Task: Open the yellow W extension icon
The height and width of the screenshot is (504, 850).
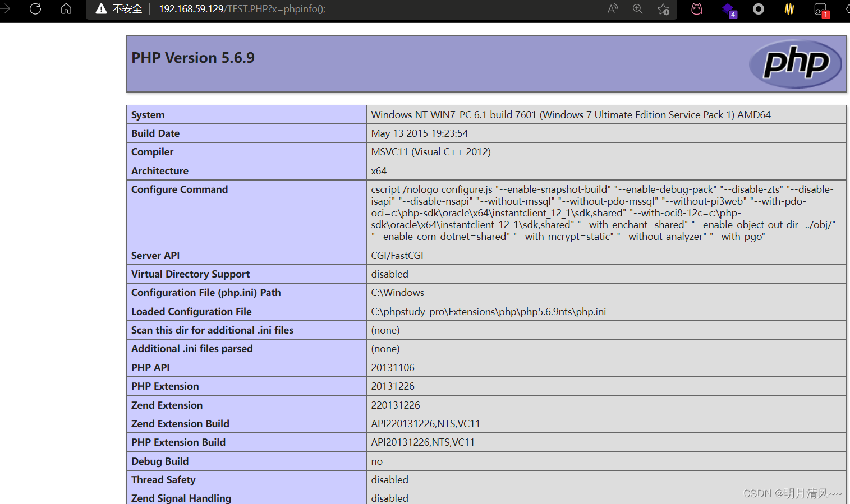Action: (789, 9)
